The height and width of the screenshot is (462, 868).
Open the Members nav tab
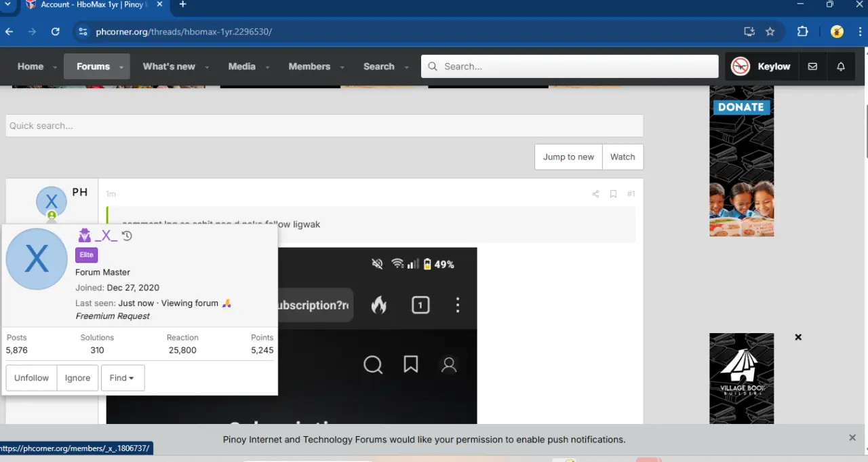coord(309,66)
